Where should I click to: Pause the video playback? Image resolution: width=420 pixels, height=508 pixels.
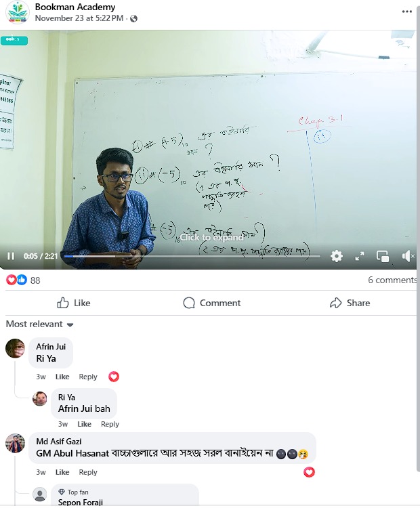coord(11,256)
